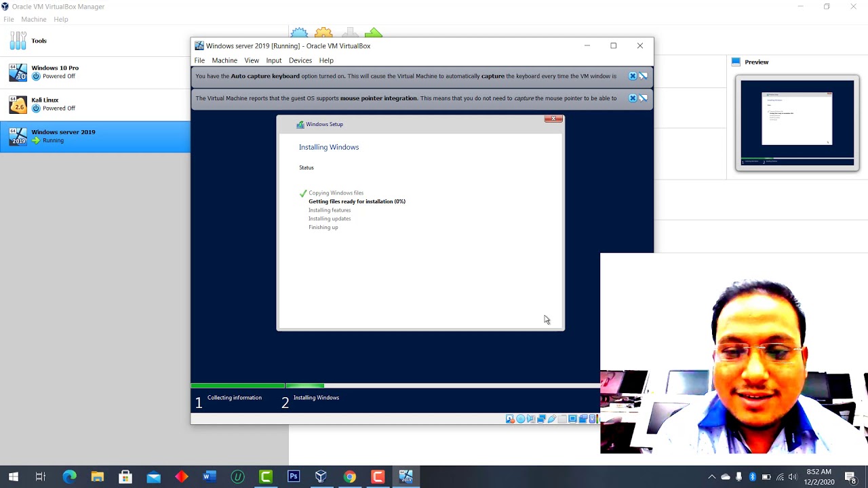Close the Windows Setup dialog
The height and width of the screenshot is (488, 868).
point(553,119)
